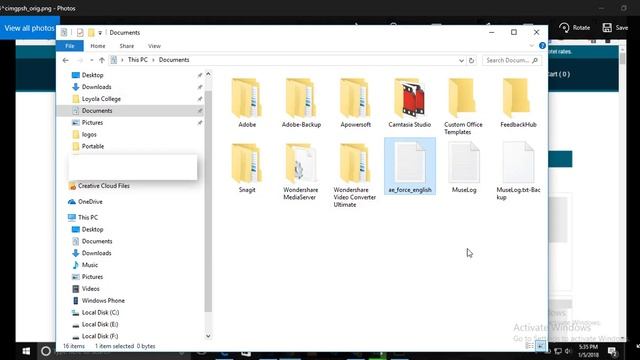This screenshot has height=360, width=640.
Task: Refresh the Documents folder view
Action: tap(471, 60)
